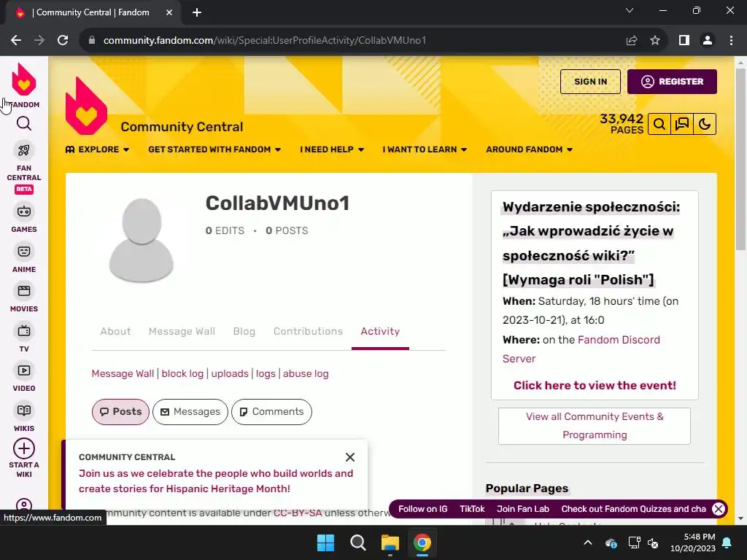Close the Community Central browser tab
747x560 pixels.
point(169,13)
